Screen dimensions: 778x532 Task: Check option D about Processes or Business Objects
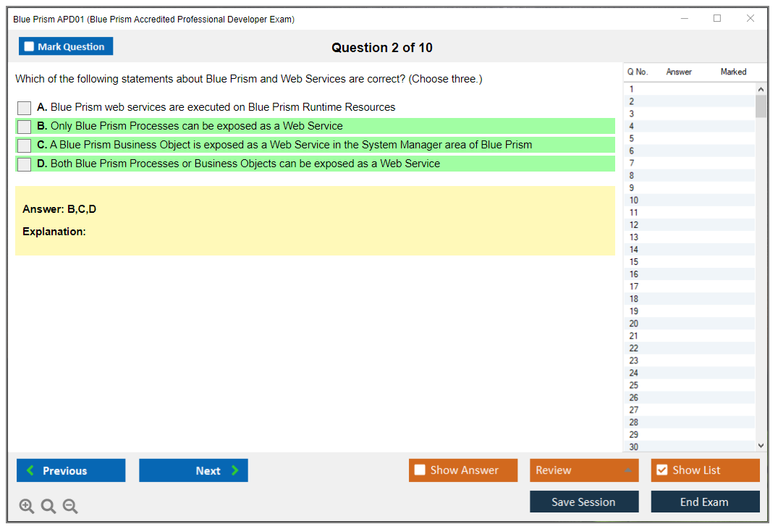pos(25,164)
